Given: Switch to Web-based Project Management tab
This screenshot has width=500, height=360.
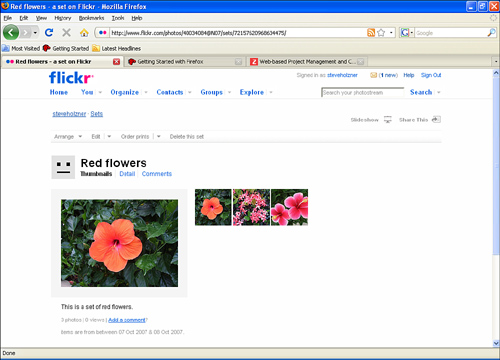Looking at the screenshot, I should [307, 62].
